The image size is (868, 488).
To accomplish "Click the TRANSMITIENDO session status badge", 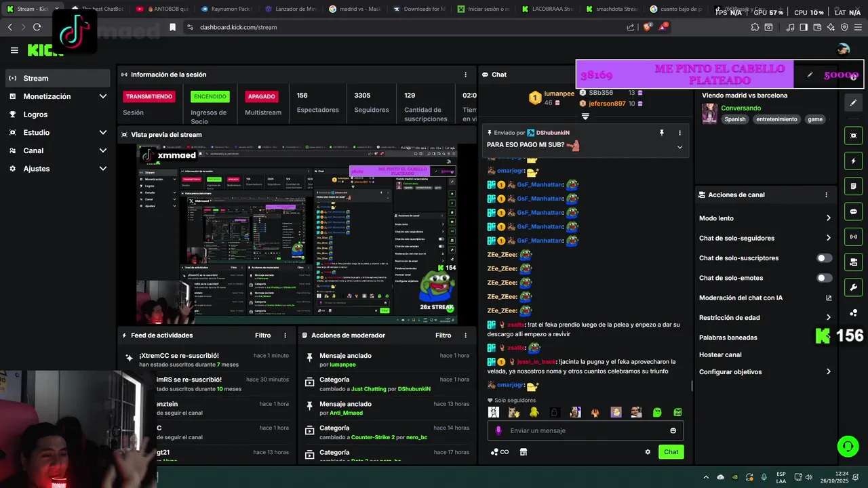I will coord(149,97).
